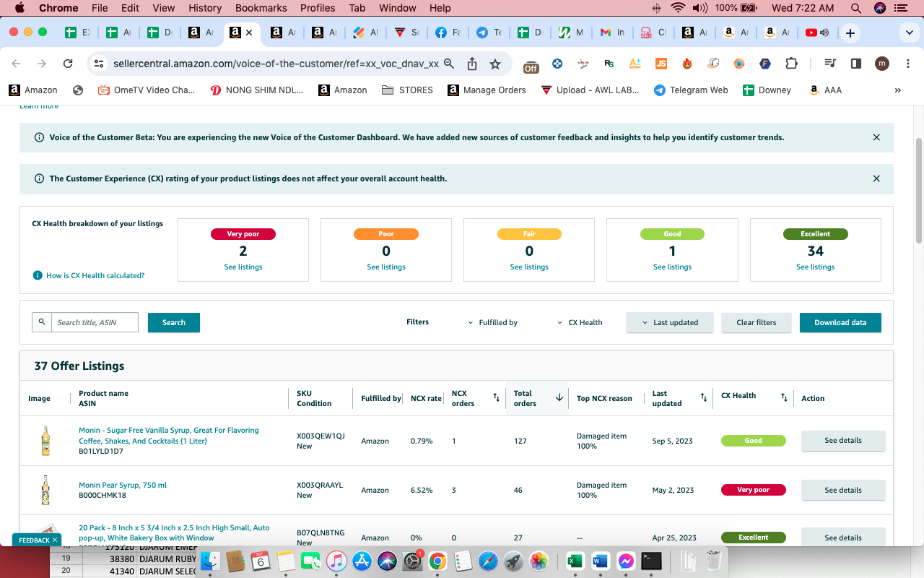The width and height of the screenshot is (924, 578).
Task: Close the CX rating info banner
Action: coord(876,178)
